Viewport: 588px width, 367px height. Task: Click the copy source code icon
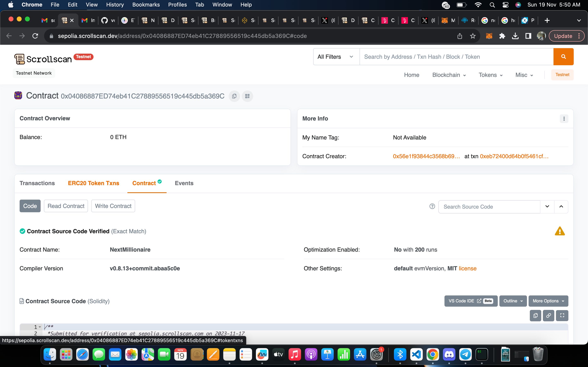click(x=535, y=315)
